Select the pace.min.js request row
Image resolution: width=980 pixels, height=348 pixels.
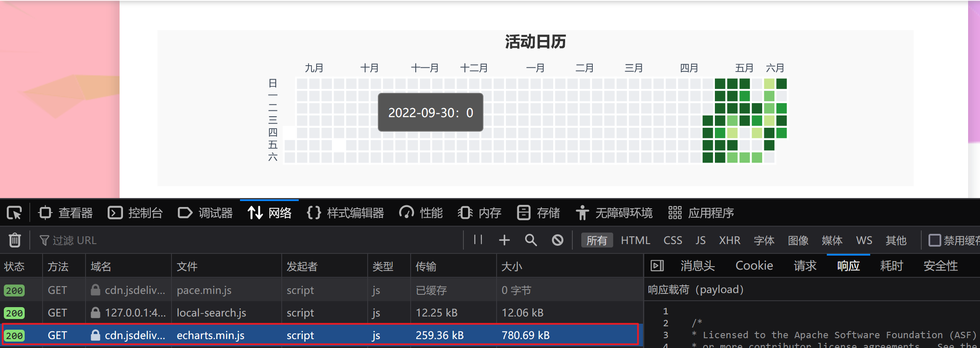pyautogui.click(x=204, y=290)
